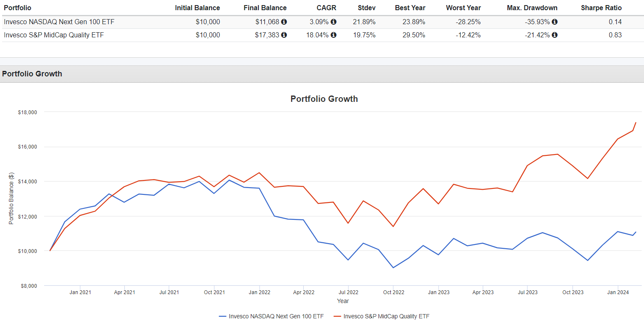
Task: Click the Final Balance column header
Action: (x=265, y=8)
